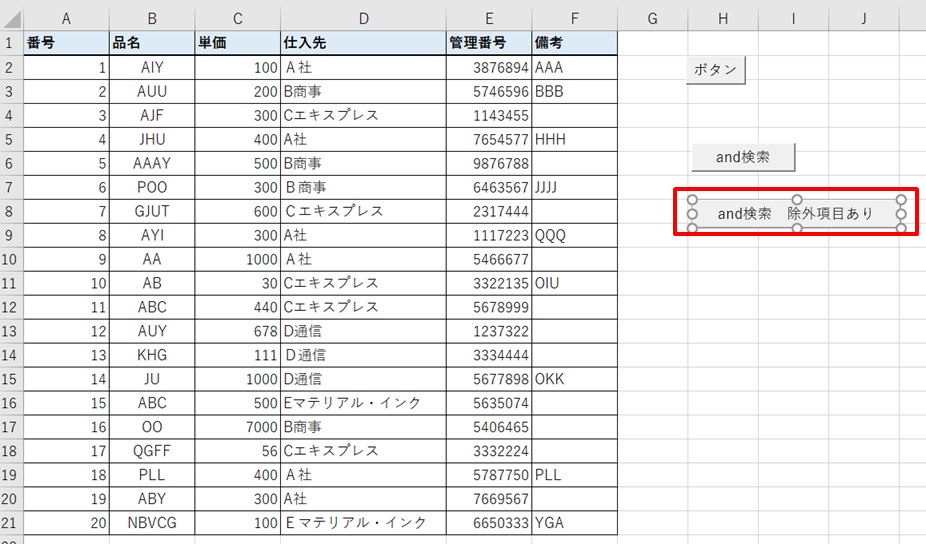926x544 pixels.
Task: Click the ボタン button
Action: [715, 70]
